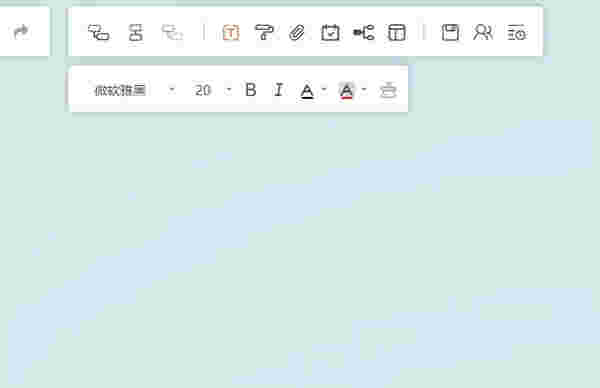Open the layout template icon
This screenshot has width=600, height=388.
(x=397, y=33)
